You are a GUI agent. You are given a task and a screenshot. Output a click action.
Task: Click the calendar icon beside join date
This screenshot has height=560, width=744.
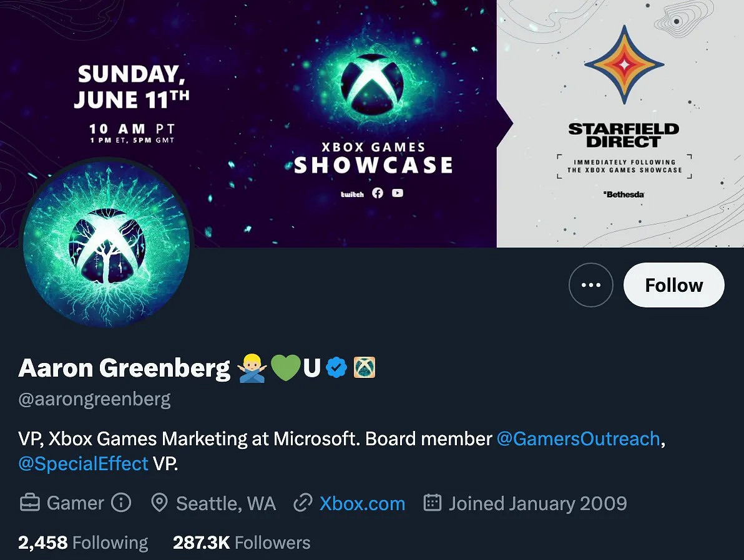(433, 503)
